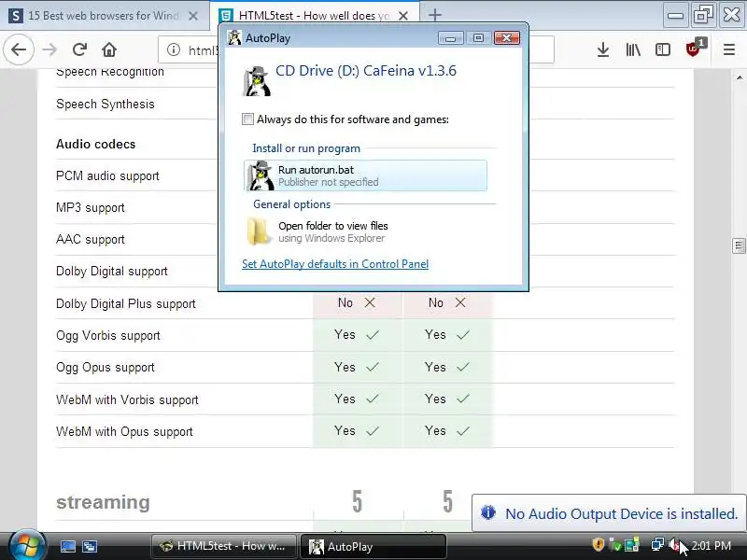Run autorun.bat from the AutoPlay dialog
Viewport: 747px width, 560px height.
tap(365, 175)
